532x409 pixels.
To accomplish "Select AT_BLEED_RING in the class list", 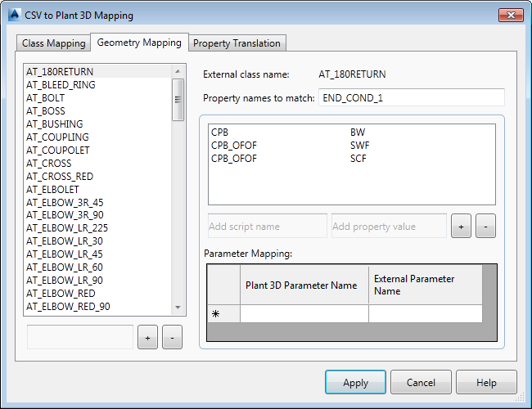I will tap(98, 85).
